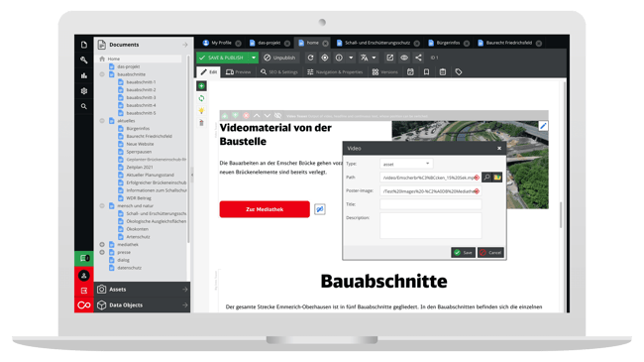Click the show-in-tree target icon
The image size is (644, 362).
click(324, 58)
